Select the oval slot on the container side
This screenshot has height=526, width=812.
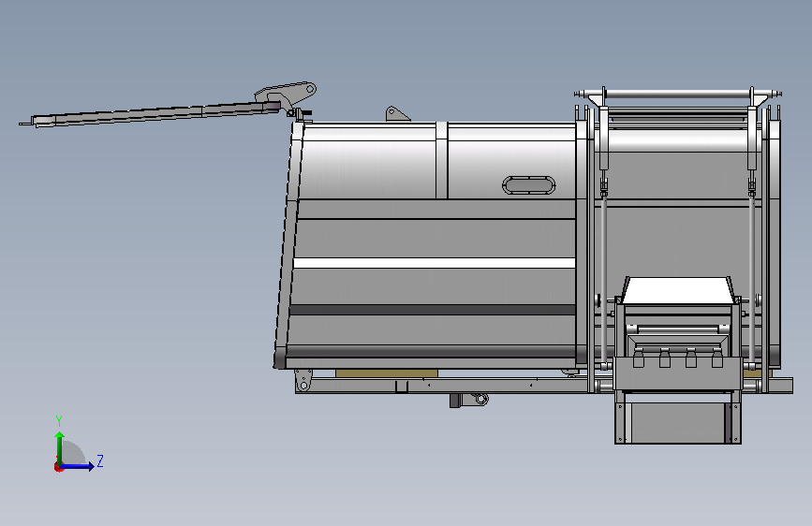point(529,185)
